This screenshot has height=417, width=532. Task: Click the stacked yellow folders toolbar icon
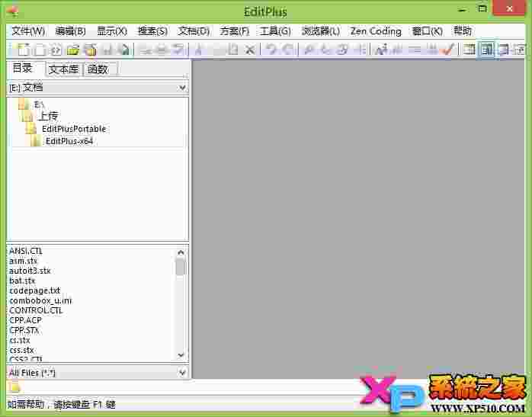click(90, 50)
